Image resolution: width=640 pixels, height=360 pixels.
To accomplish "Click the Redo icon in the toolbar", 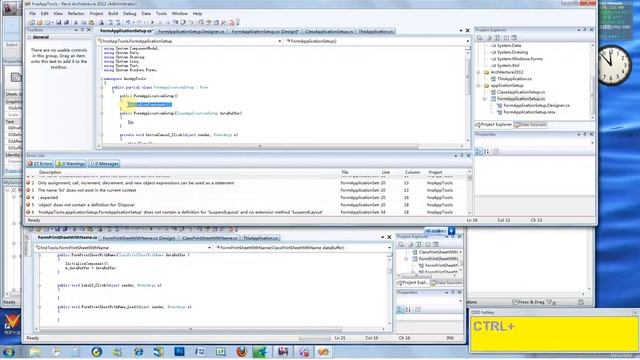I will tap(139, 22).
